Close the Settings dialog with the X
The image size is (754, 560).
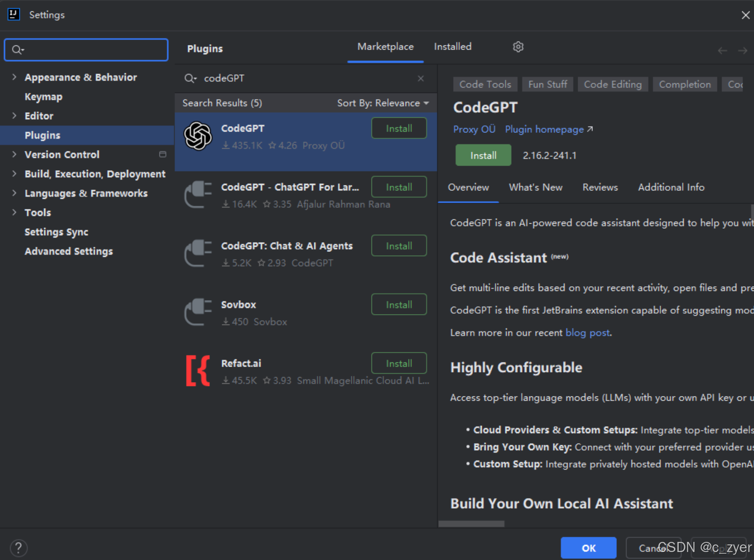click(x=745, y=15)
